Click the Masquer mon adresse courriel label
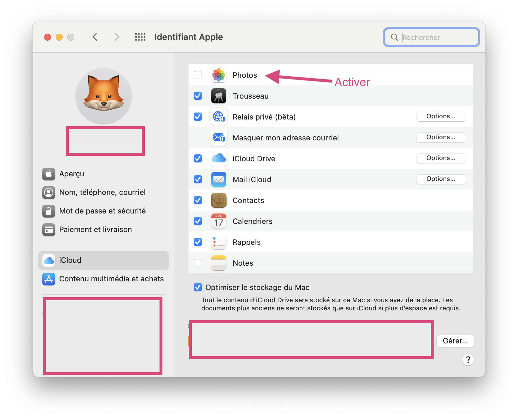Screen dimensions: 518x420 click(x=286, y=138)
